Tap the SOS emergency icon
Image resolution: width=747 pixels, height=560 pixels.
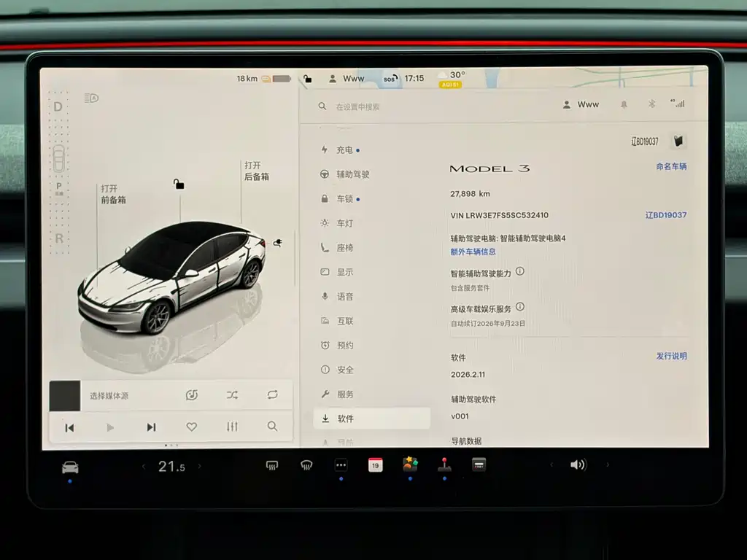390,79
